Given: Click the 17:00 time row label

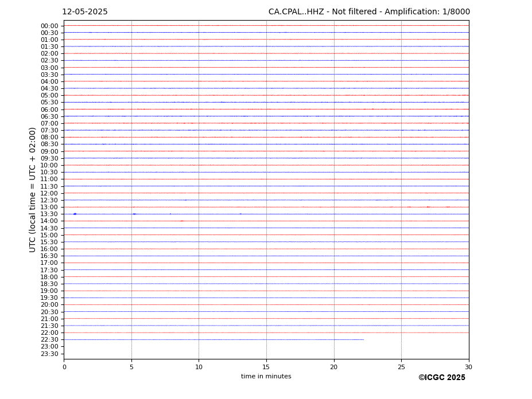Looking at the screenshot, I should (x=49, y=263).
